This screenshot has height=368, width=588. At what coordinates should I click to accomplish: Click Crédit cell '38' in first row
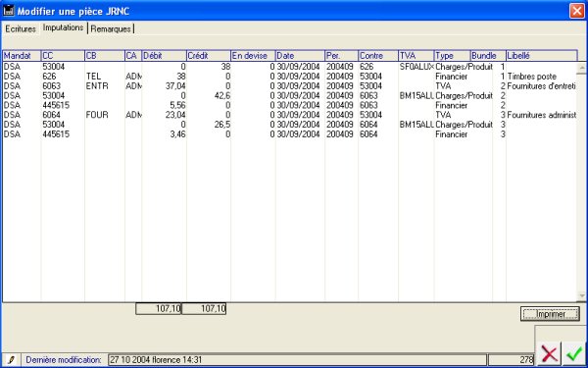pos(225,67)
